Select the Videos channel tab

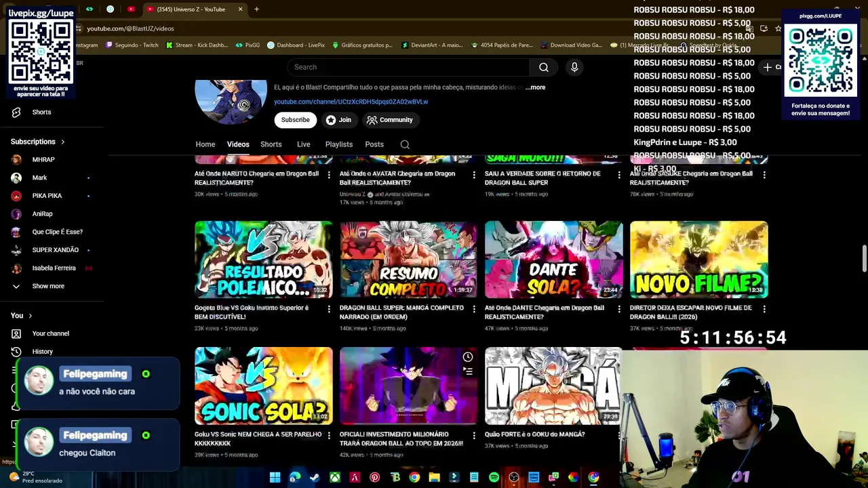pyautogui.click(x=238, y=144)
